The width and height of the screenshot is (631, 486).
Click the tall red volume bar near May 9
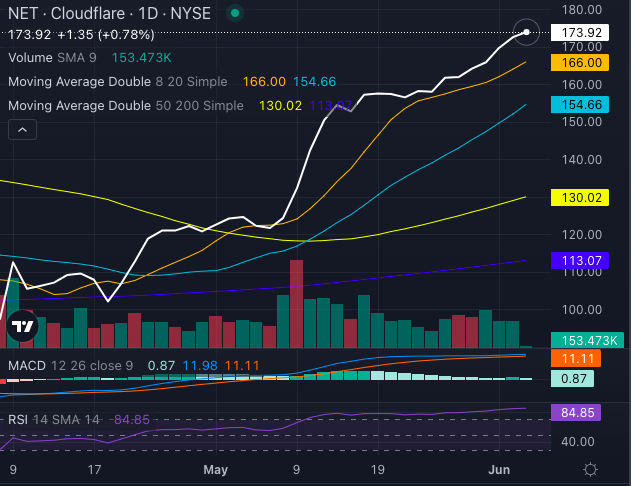tap(297, 304)
